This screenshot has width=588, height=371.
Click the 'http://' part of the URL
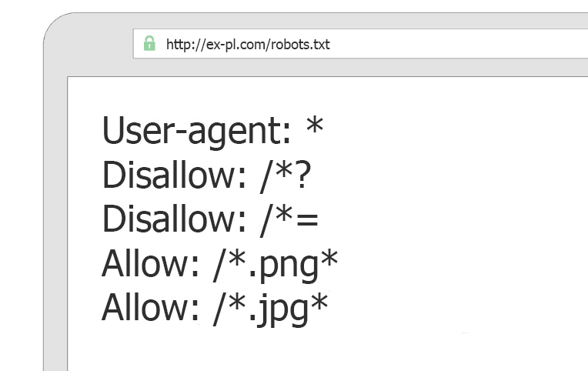(186, 45)
